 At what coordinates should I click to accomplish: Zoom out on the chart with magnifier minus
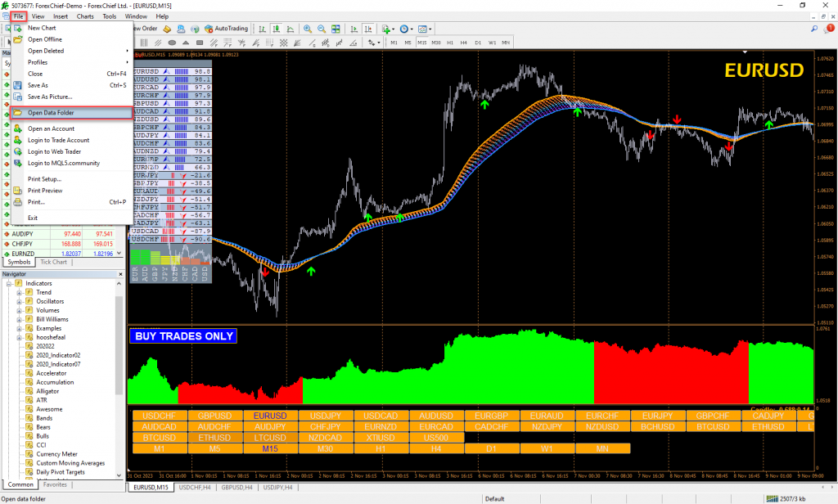coord(322,29)
